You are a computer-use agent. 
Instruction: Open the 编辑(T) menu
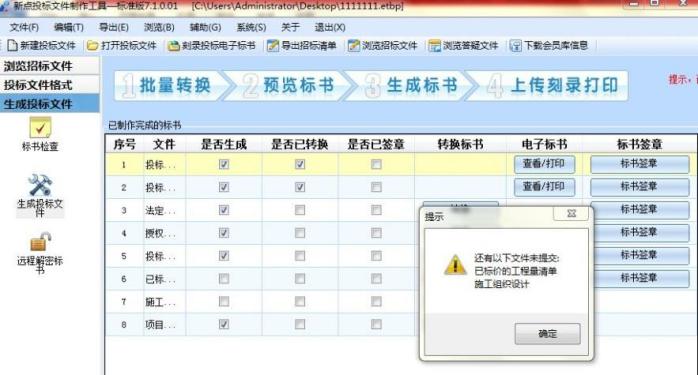[x=69, y=28]
